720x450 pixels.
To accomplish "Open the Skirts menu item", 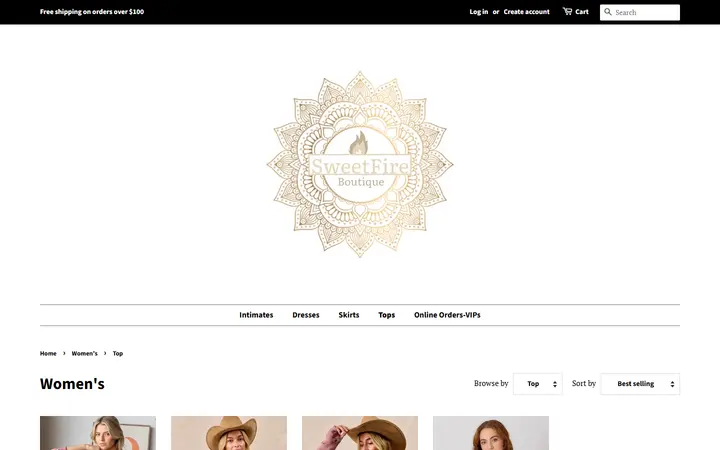I will 349,315.
